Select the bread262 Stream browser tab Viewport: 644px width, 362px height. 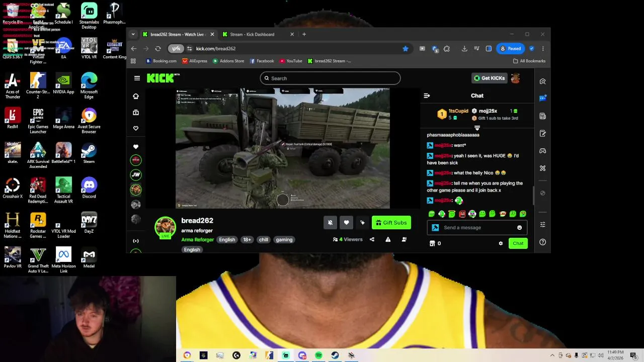tap(179, 34)
